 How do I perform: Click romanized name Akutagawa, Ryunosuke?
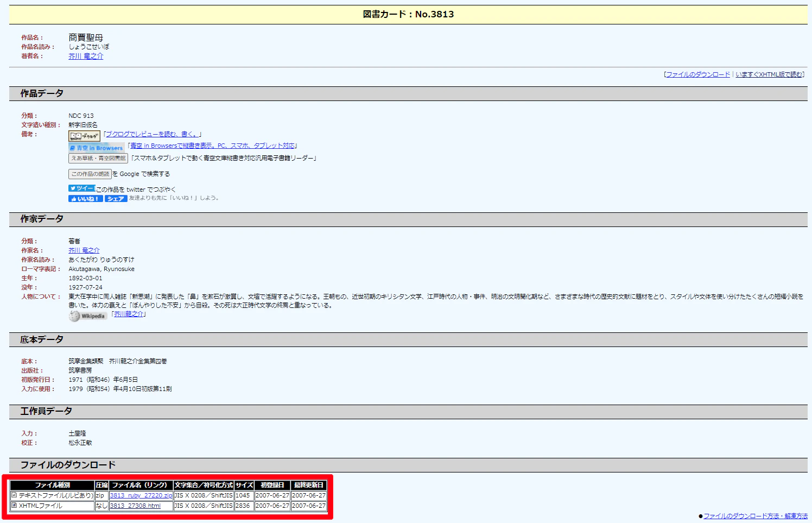pyautogui.click(x=101, y=269)
